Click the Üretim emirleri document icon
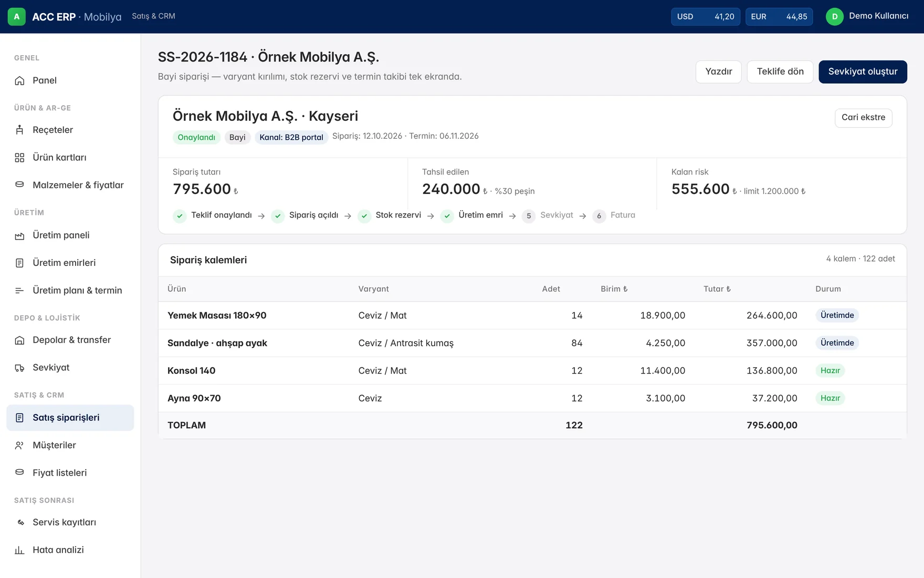Image resolution: width=924 pixels, height=578 pixels. click(19, 263)
